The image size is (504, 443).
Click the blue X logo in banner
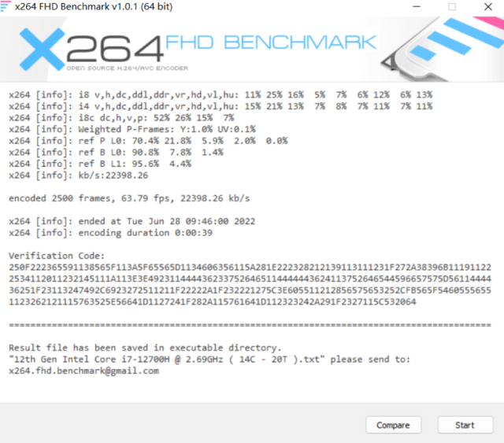(x=42, y=50)
